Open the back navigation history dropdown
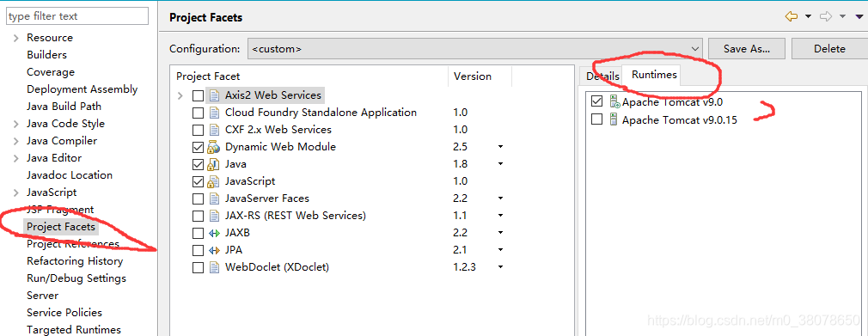This screenshot has height=336, width=868. [808, 16]
